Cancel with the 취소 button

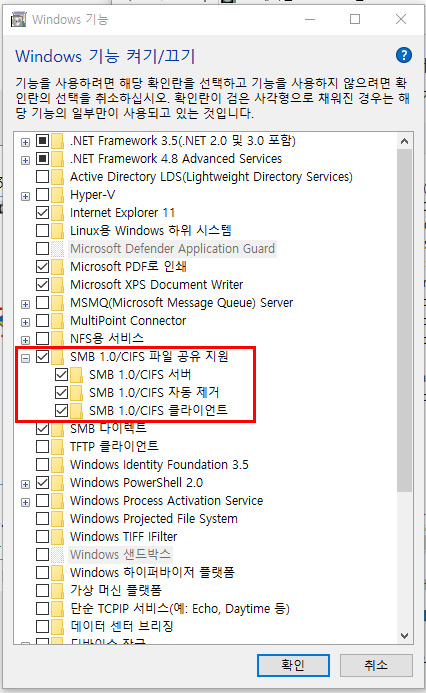[376, 665]
